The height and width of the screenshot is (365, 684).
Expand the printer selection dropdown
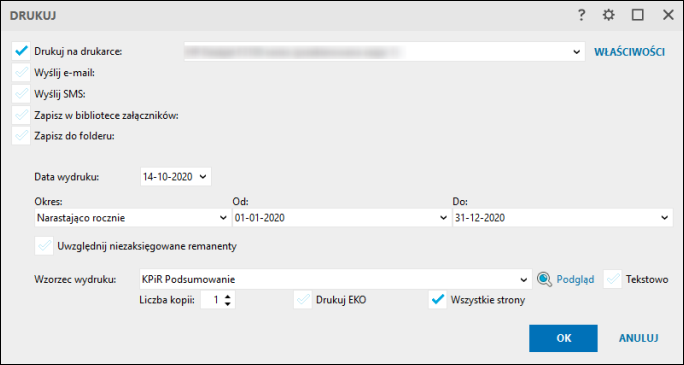point(384,51)
